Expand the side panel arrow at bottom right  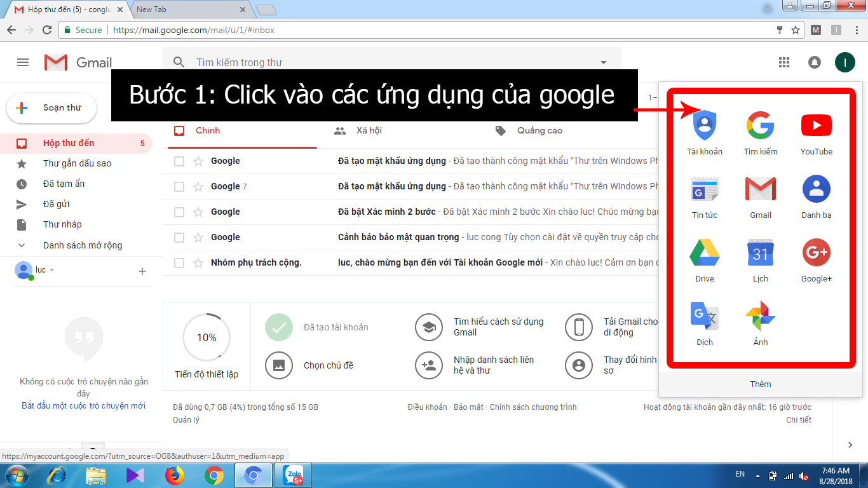point(851,445)
